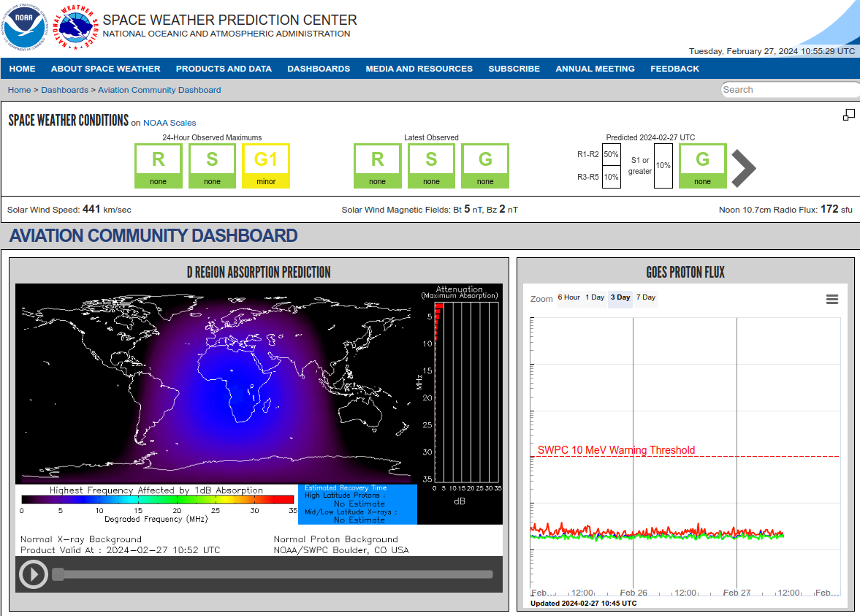Viewport: 860px width, 616px height.
Task: Click the R1-R2 50% prediction box
Action: pyautogui.click(x=611, y=154)
